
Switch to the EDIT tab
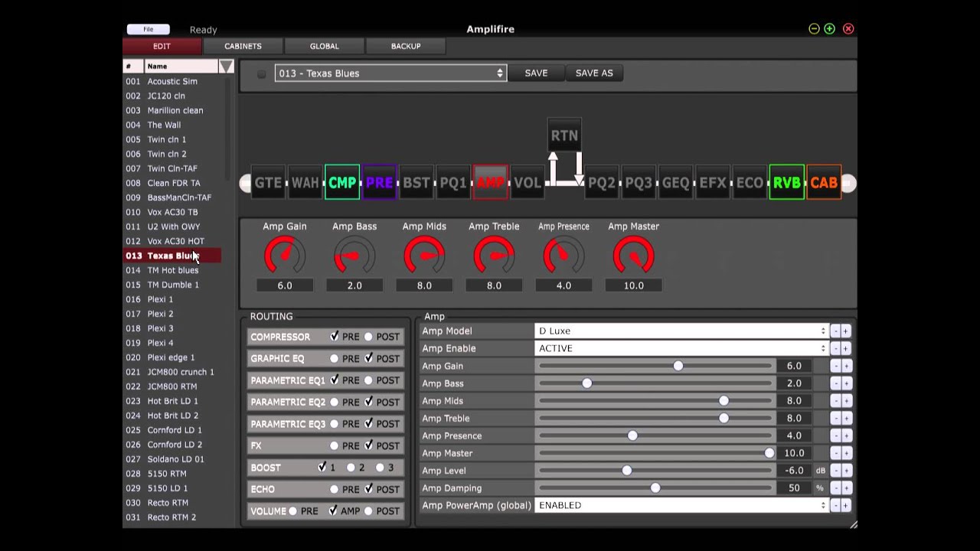pyautogui.click(x=162, y=46)
